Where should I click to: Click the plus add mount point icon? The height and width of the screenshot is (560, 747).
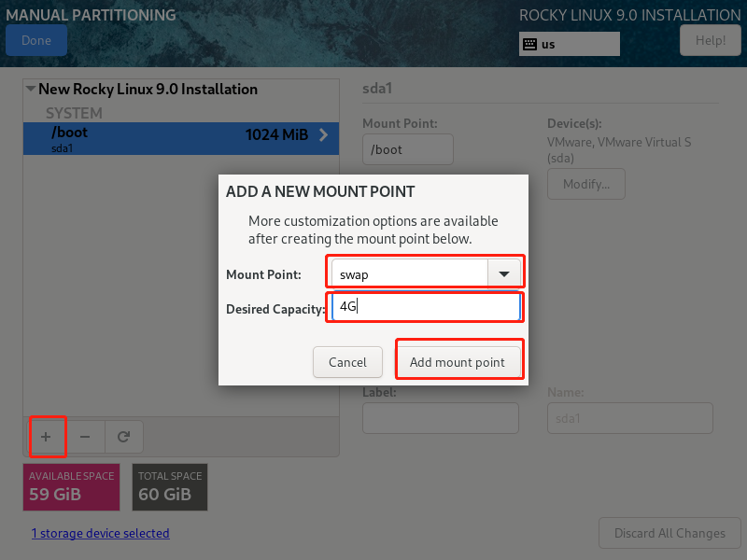(46, 436)
